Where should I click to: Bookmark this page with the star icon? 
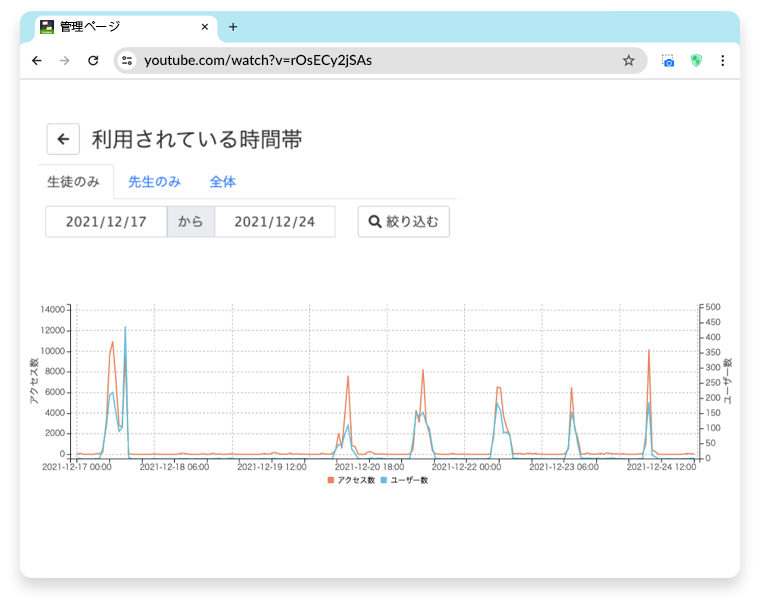click(x=629, y=61)
